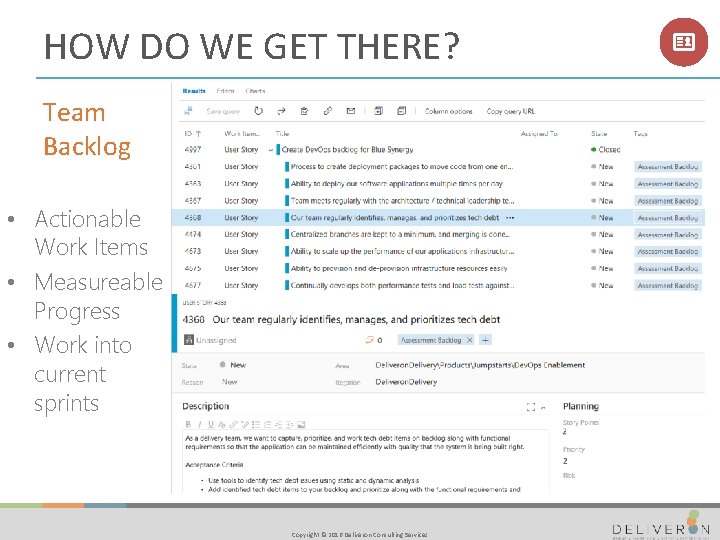Click the Priority field value
This screenshot has width=720, height=540.
click(565, 461)
